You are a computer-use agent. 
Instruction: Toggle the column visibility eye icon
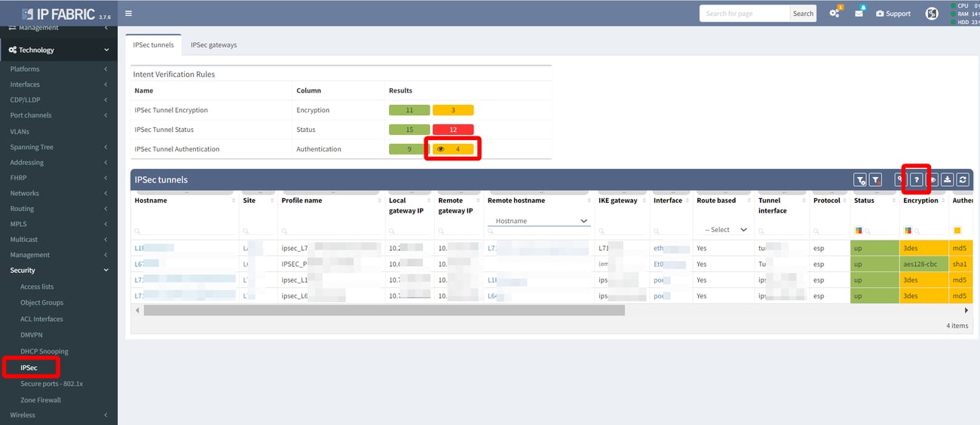coord(933,179)
